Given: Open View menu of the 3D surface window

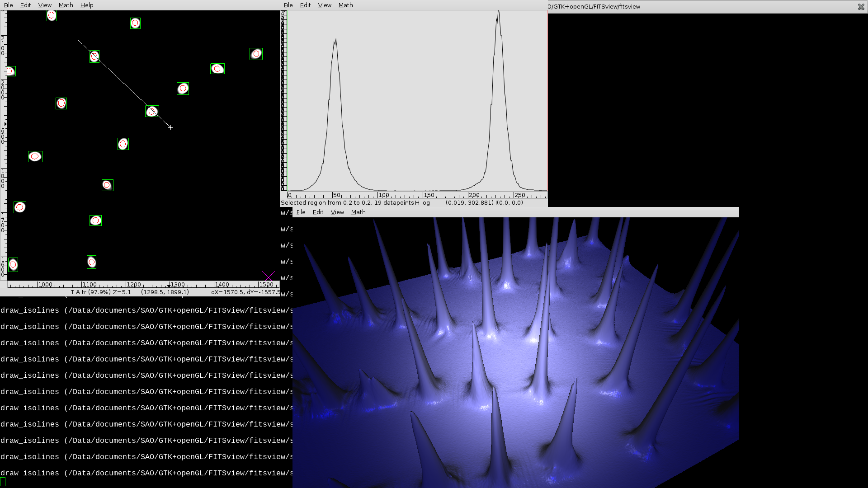Looking at the screenshot, I should 337,212.
